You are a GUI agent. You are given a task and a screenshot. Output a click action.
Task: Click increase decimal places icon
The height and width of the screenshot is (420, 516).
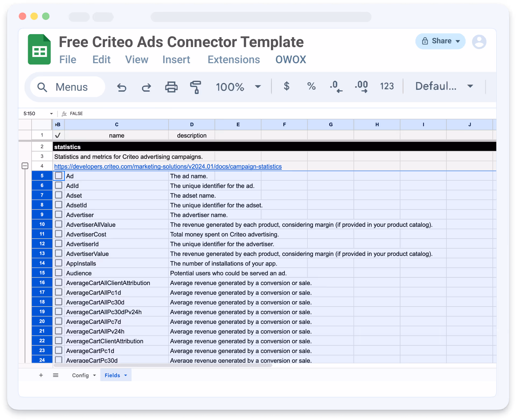click(361, 87)
